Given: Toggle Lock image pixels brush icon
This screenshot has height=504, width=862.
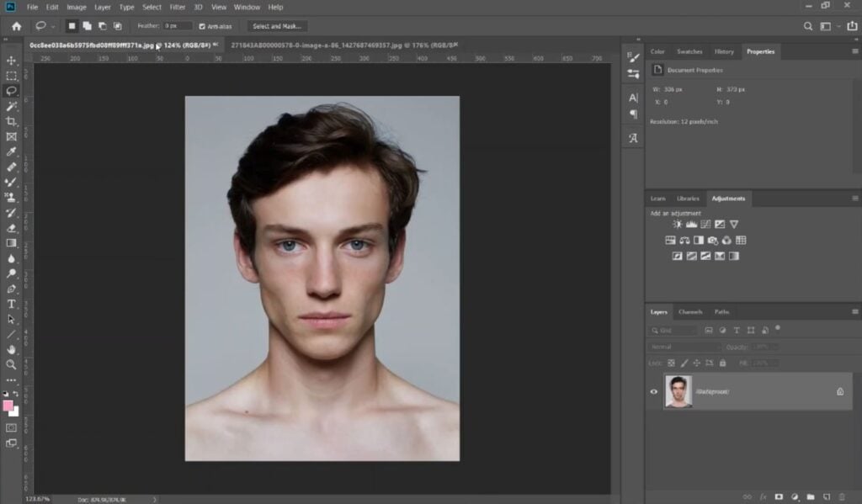Looking at the screenshot, I should [x=684, y=363].
